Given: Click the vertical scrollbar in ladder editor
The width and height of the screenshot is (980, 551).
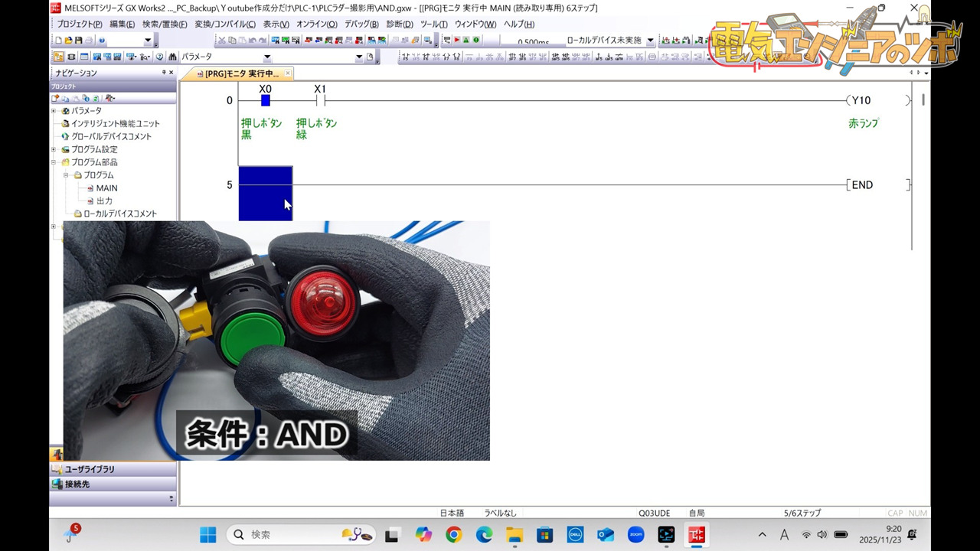Looking at the screenshot, I should 924,168.
